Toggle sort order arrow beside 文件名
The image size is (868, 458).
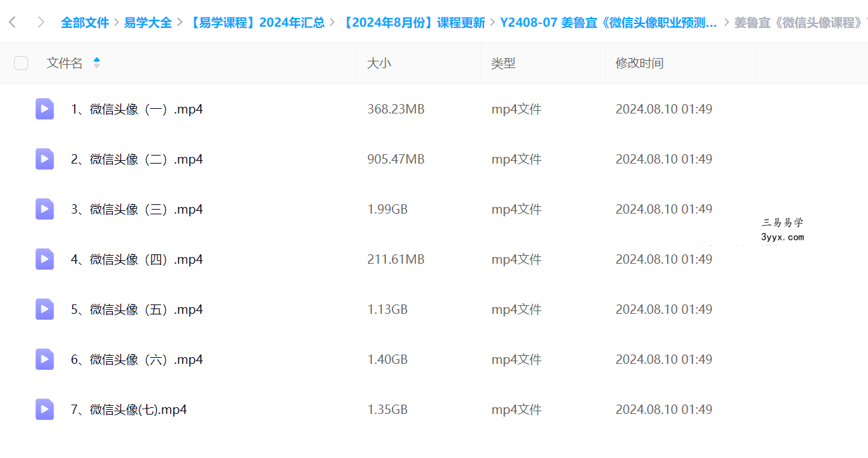tap(97, 63)
